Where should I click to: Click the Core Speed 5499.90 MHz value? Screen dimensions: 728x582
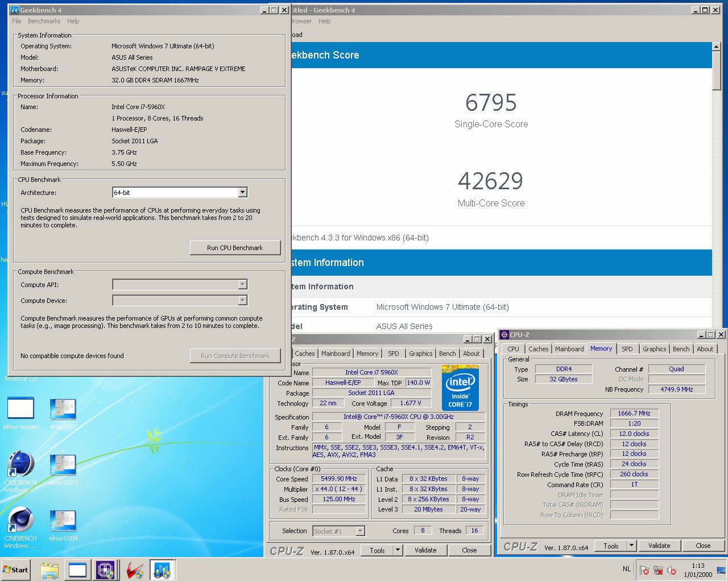tap(338, 479)
